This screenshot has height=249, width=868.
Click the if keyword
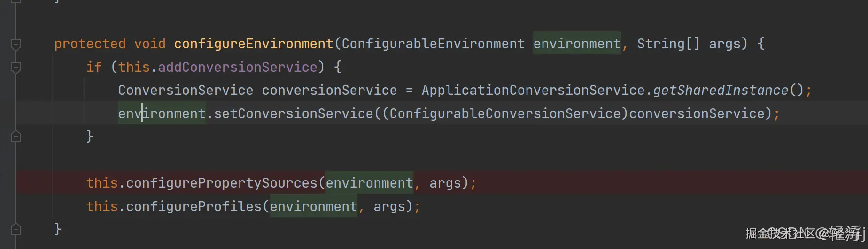(94, 68)
